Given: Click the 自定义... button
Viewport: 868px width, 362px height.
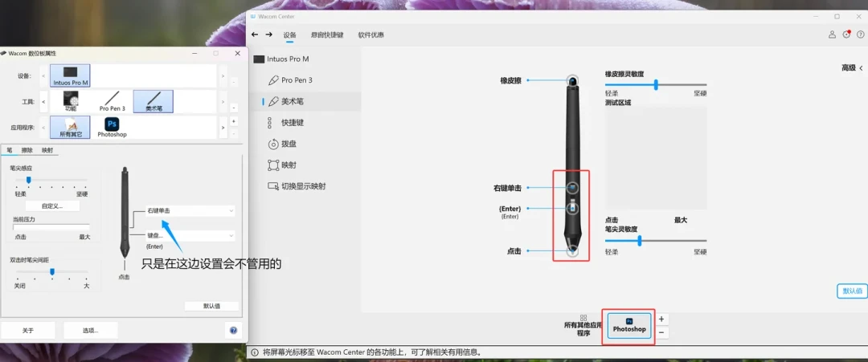Looking at the screenshot, I should point(52,205).
